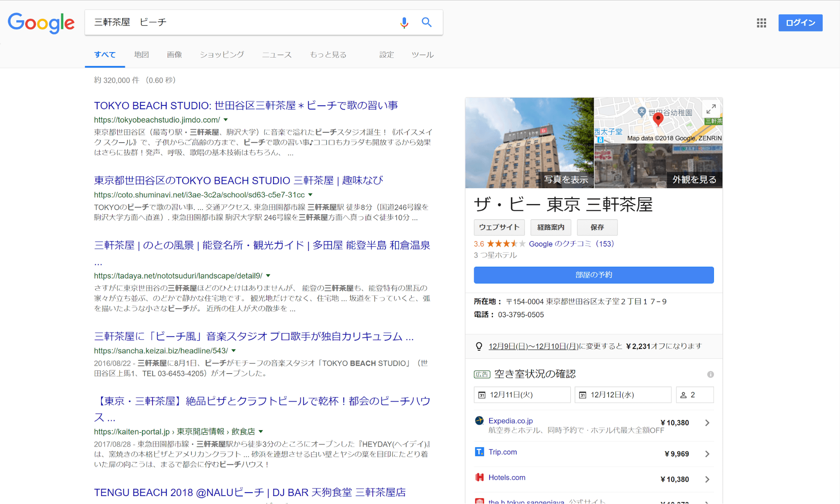
Task: Open the もっと見る menu
Action: (328, 55)
